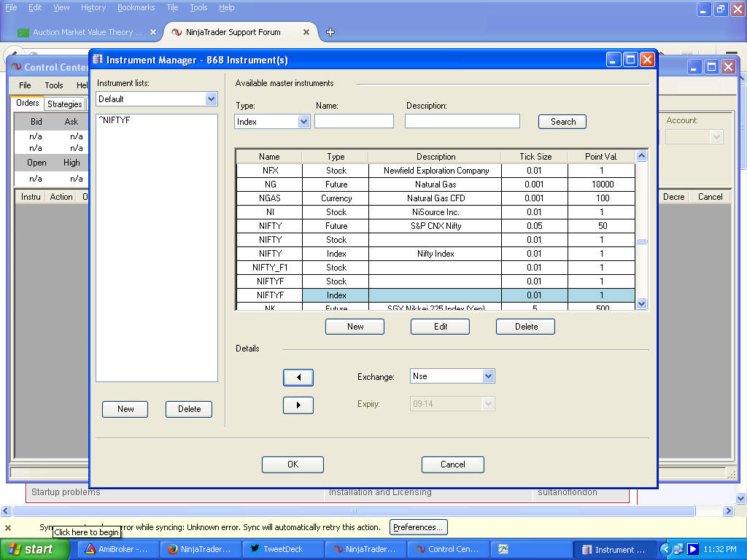The width and height of the screenshot is (747, 560).
Task: Click the Instrument Manager title bar icon
Action: tap(98, 60)
